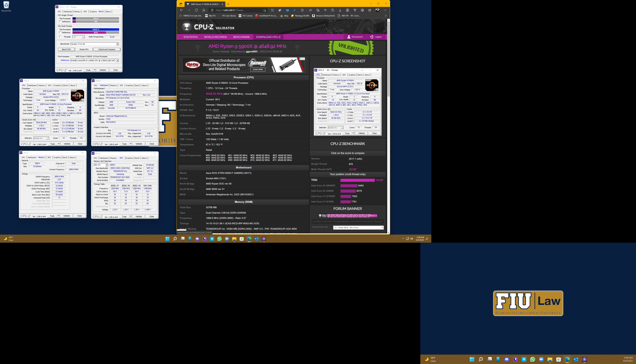Screen dimensions: 636x364
Task: Open File Explorer from taskbar
Action: tap(234, 239)
